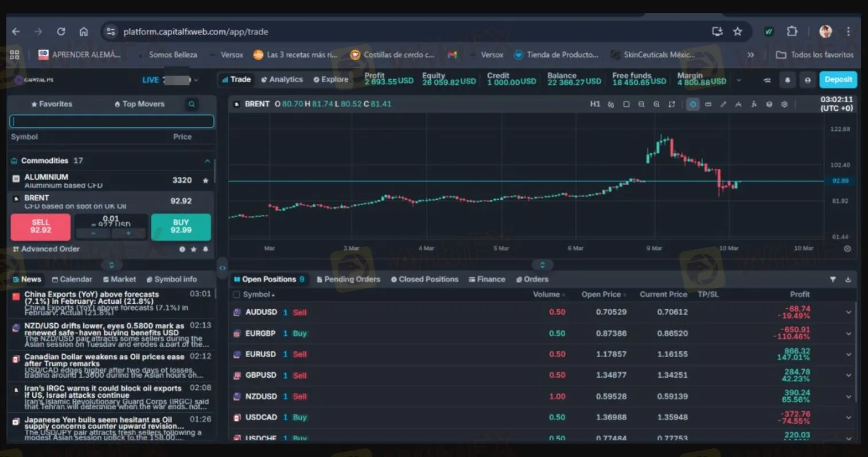Click the filter icon in positions panel
The height and width of the screenshot is (457, 868).
832,280
